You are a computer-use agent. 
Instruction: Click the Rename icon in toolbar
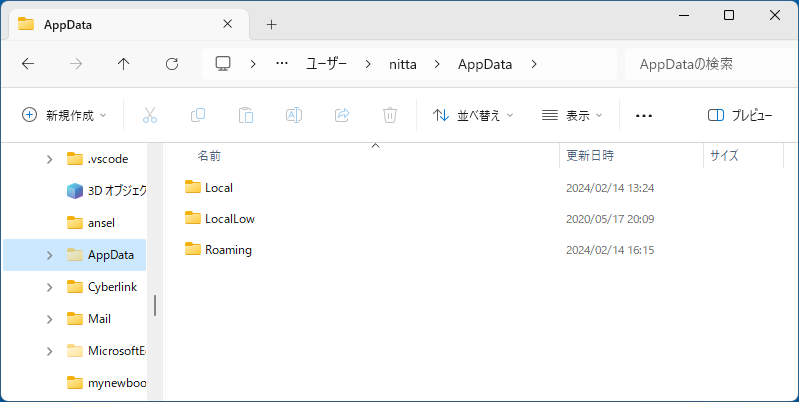point(294,115)
